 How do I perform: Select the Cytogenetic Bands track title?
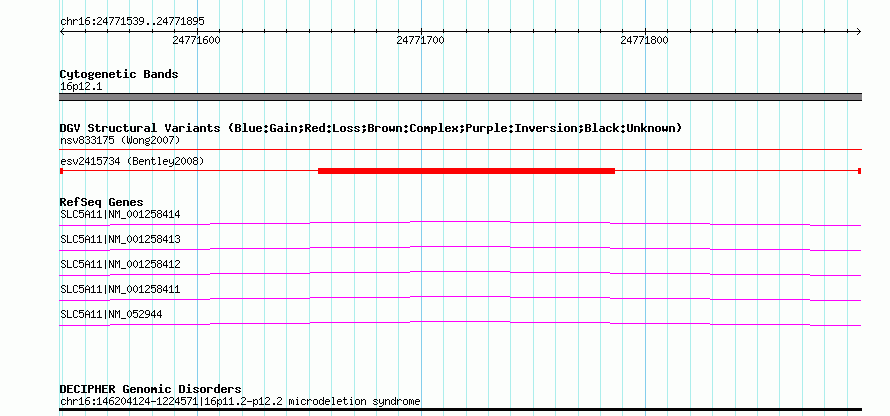pyautogui.click(x=119, y=74)
